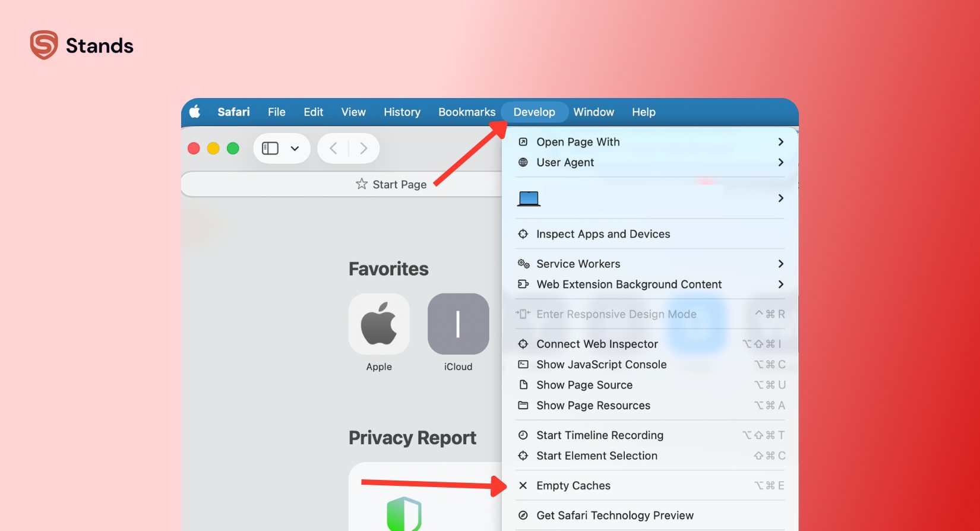Expand the User Agent submenu

650,162
